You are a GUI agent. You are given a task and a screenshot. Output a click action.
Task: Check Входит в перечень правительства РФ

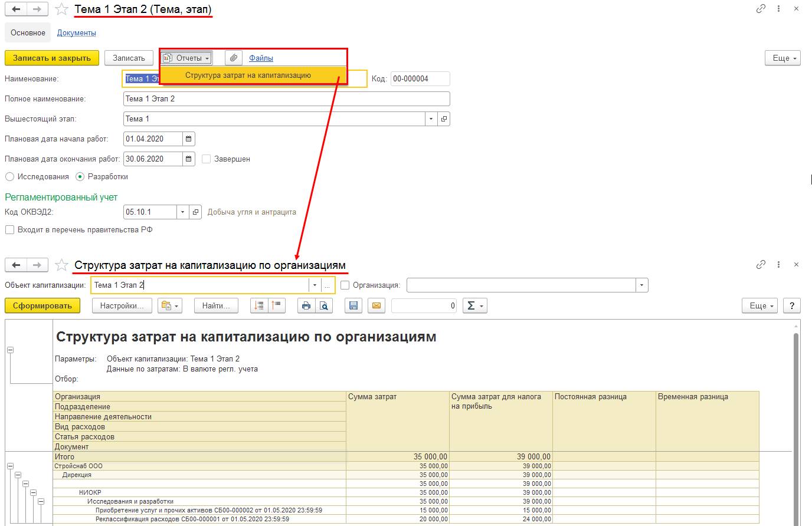[x=9, y=230]
